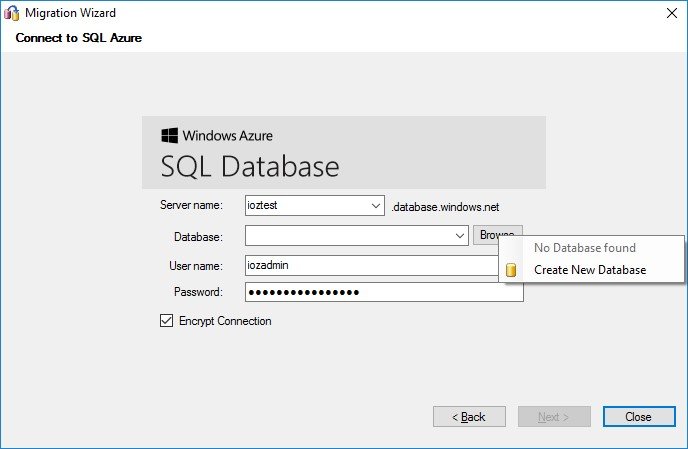The width and height of the screenshot is (688, 449).
Task: Click the SQL Database banner title
Action: pyautogui.click(x=250, y=166)
